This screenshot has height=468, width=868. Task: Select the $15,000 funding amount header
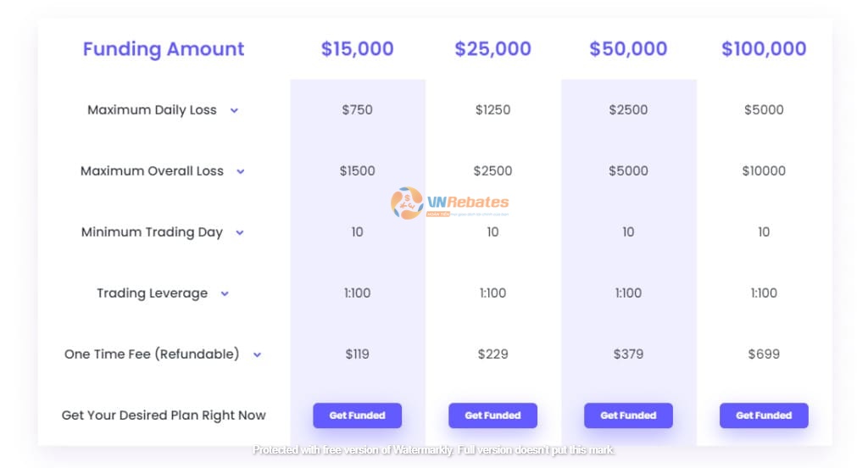357,48
